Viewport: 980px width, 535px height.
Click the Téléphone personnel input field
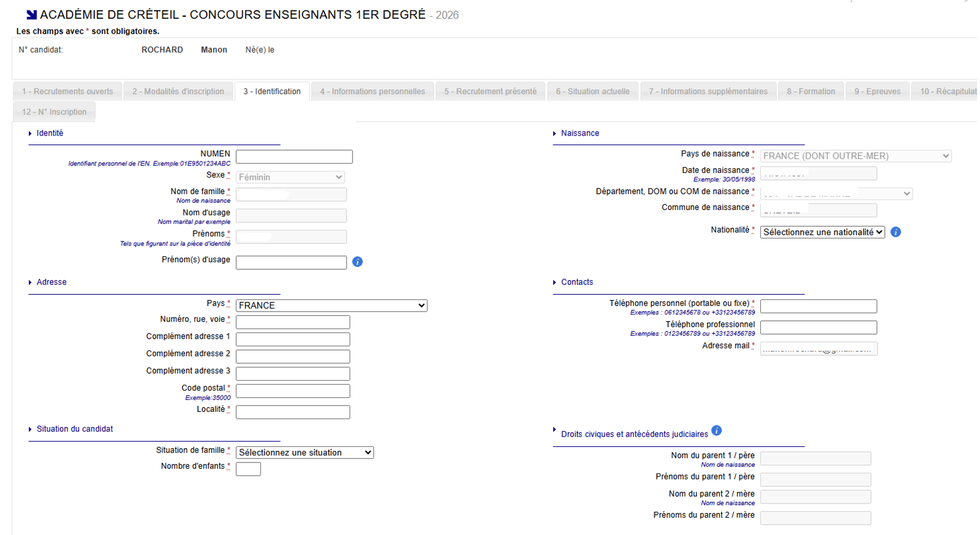(x=818, y=306)
